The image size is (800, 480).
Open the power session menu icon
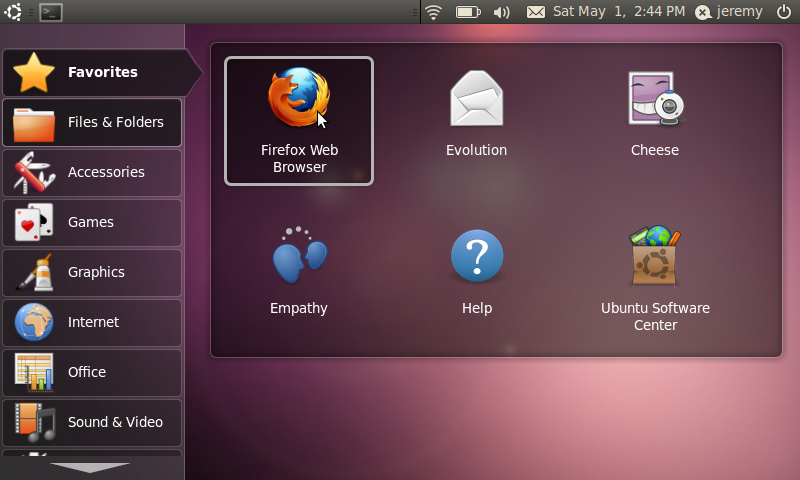pyautogui.click(x=784, y=12)
